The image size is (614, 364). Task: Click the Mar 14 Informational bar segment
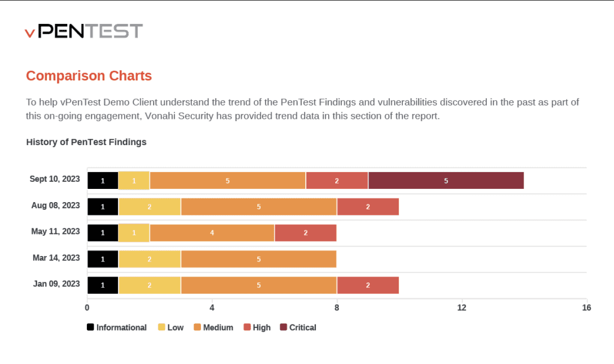coord(103,259)
